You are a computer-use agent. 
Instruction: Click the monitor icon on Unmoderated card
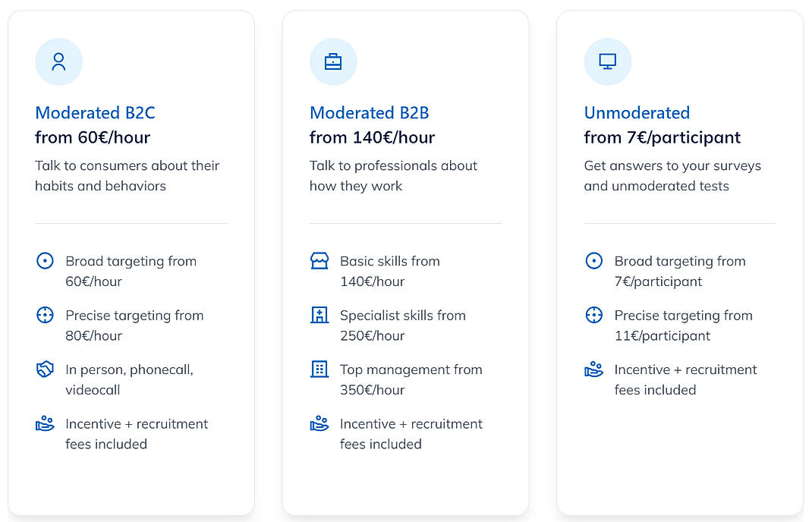(x=607, y=61)
